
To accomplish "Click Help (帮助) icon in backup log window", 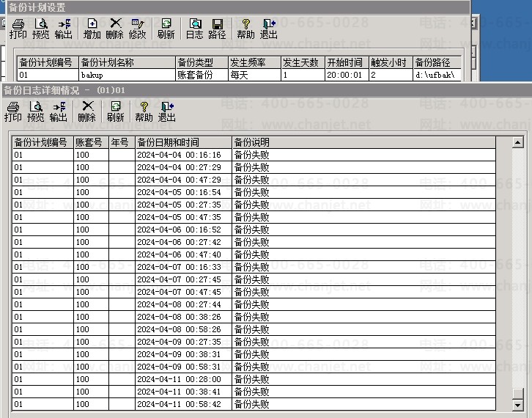I will coord(144,111).
